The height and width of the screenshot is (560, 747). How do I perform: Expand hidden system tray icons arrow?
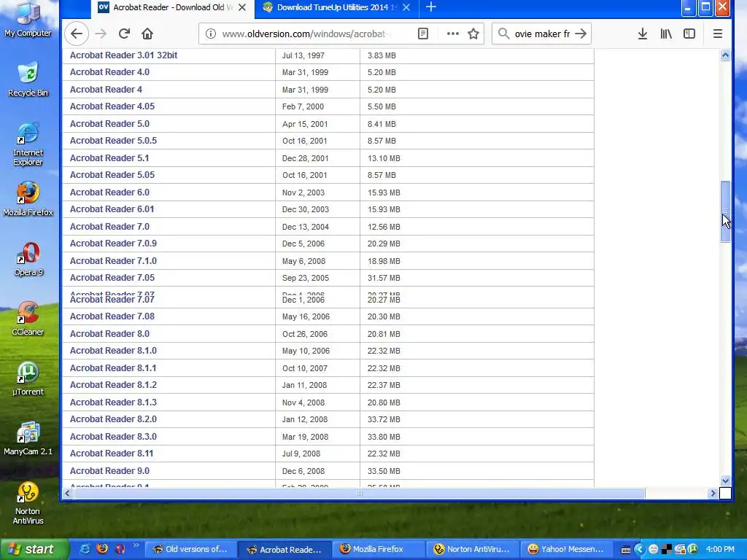[x=639, y=550]
